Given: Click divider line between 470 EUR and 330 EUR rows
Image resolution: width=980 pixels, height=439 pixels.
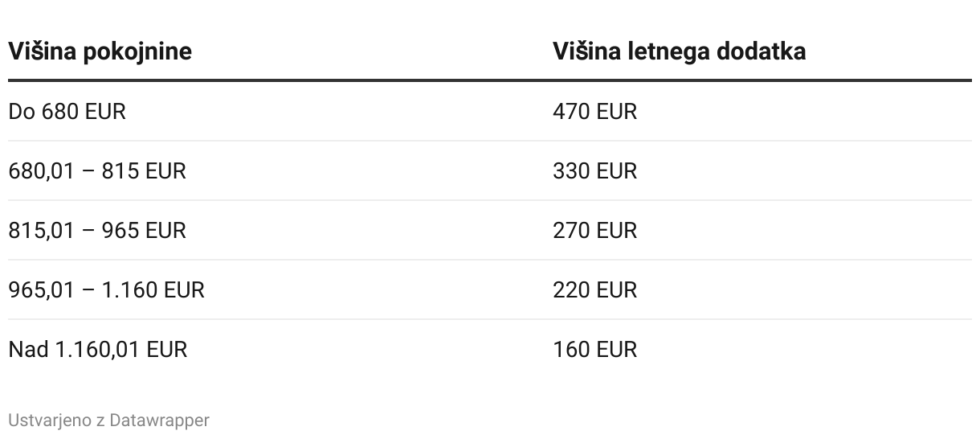Looking at the screenshot, I should click(x=490, y=141).
